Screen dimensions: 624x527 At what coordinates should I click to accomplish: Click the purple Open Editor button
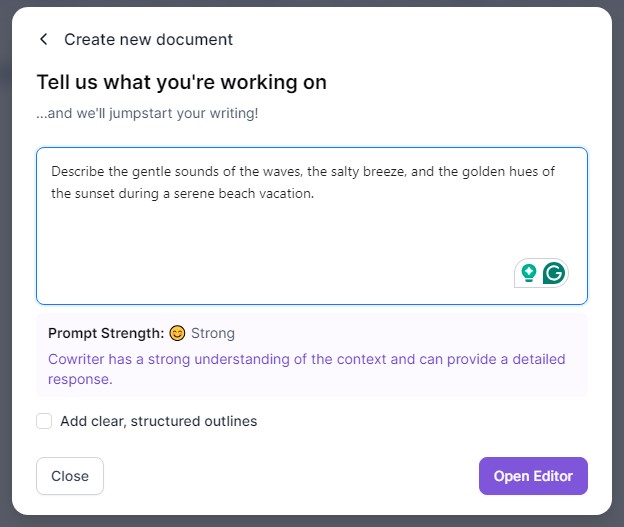coord(533,476)
